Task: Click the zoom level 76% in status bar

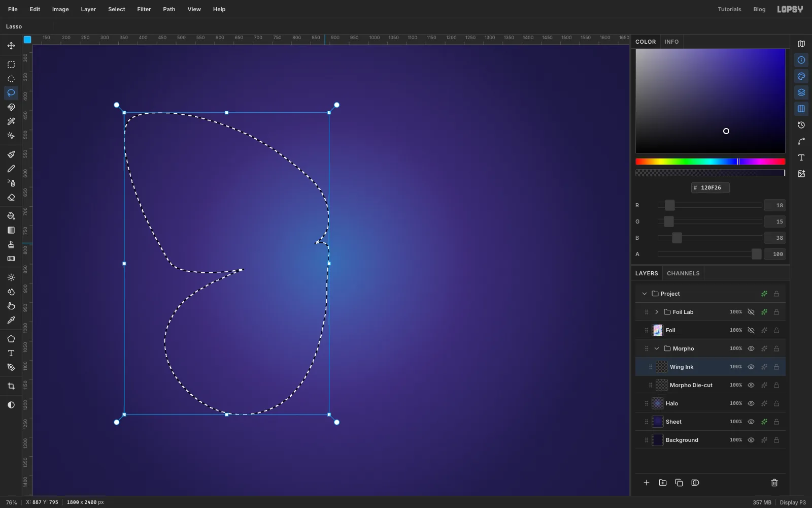Action: (11, 502)
